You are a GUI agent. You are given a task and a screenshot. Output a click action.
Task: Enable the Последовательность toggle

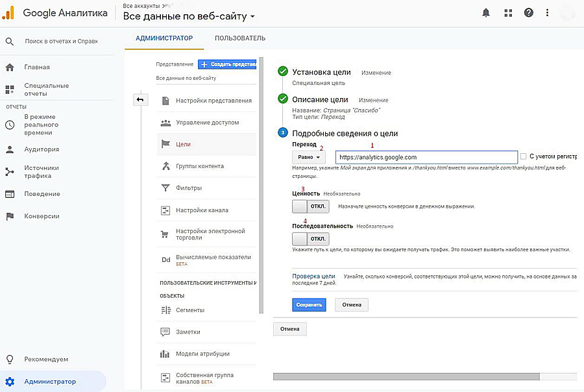tap(311, 239)
